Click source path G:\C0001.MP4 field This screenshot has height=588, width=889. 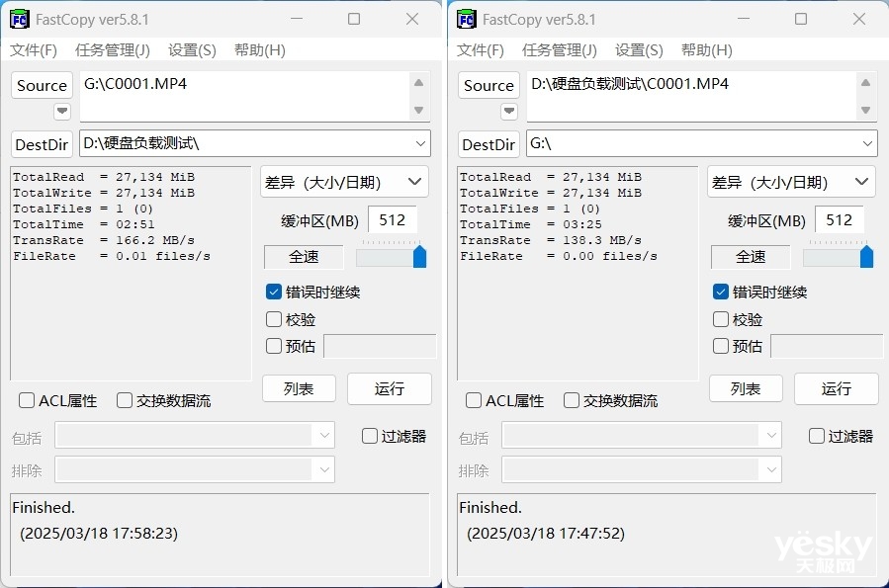pyautogui.click(x=245, y=96)
